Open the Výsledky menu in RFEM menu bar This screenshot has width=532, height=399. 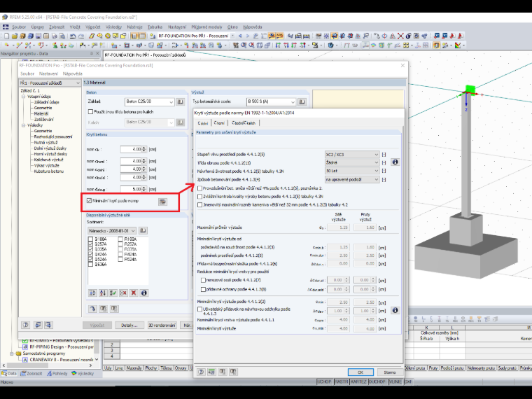[113, 27]
